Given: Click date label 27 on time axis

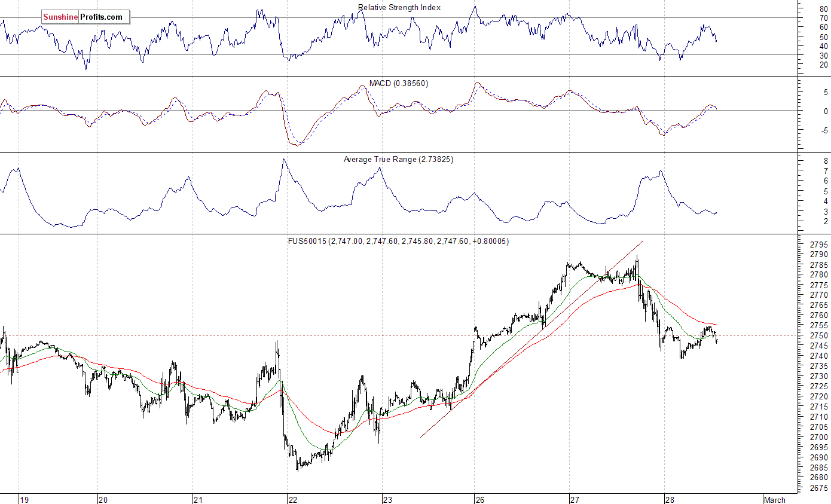Looking at the screenshot, I should click(x=575, y=499).
